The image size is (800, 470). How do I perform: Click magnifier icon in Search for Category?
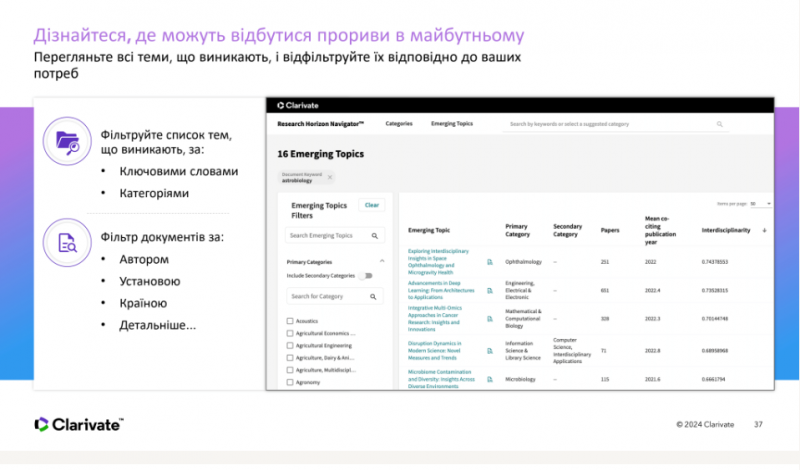pyautogui.click(x=373, y=296)
